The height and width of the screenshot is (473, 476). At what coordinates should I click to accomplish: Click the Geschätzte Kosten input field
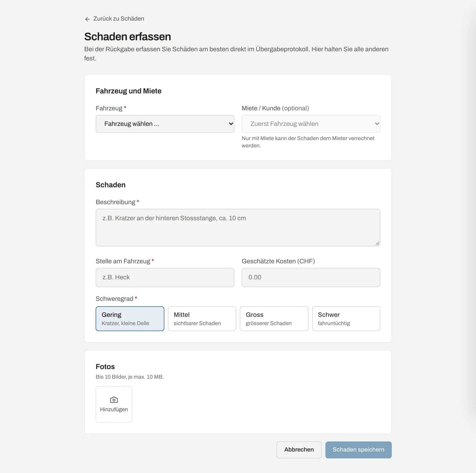pyautogui.click(x=311, y=277)
